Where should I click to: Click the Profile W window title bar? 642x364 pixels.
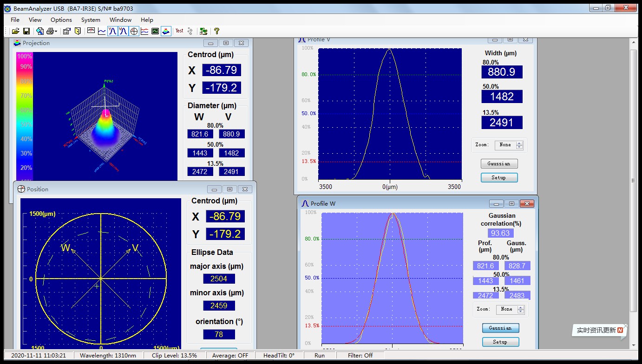[395, 203]
